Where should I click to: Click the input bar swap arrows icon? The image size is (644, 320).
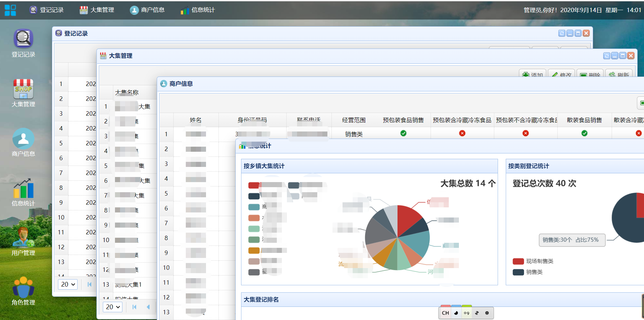[477, 313]
